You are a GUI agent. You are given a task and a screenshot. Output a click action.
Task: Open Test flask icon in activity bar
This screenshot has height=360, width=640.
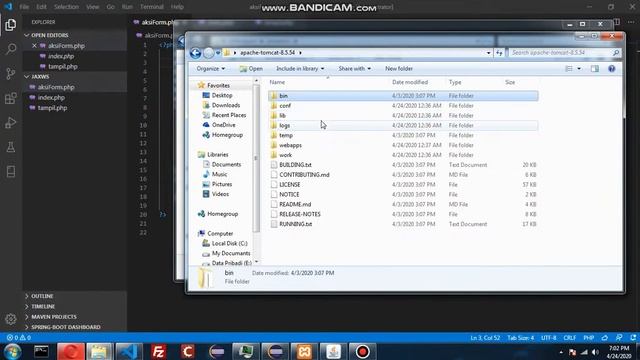(x=11, y=147)
